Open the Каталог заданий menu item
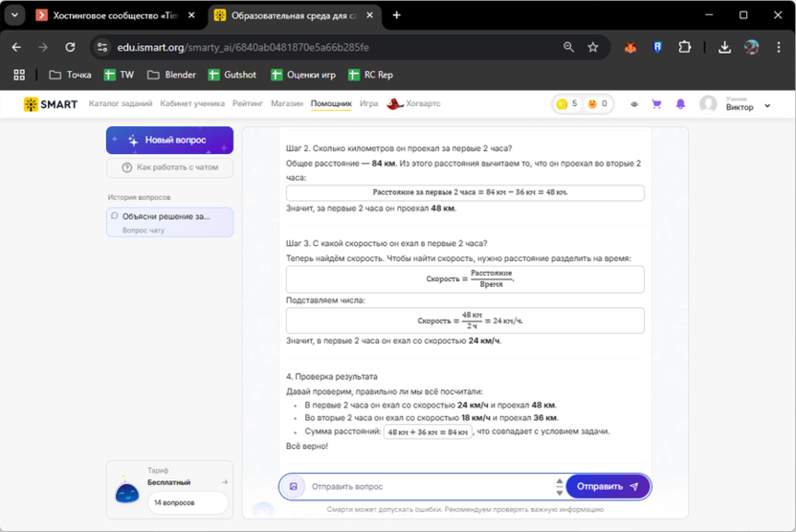796x532 pixels. (x=121, y=103)
